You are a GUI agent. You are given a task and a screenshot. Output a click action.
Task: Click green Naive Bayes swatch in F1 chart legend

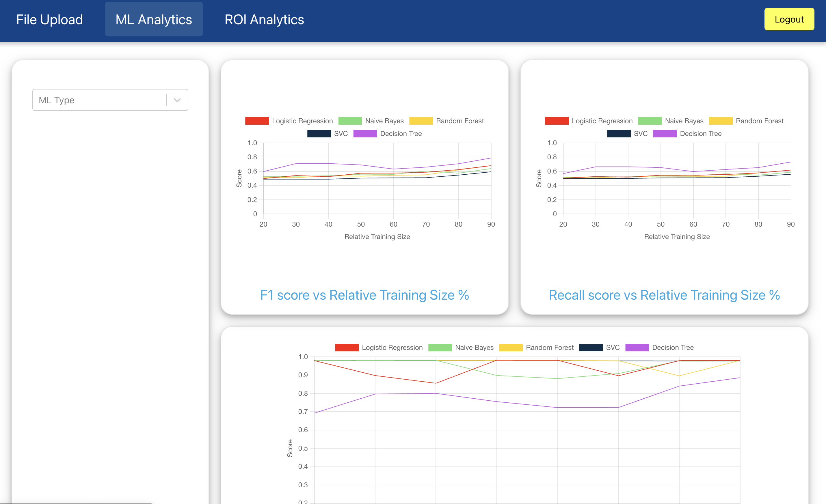350,121
